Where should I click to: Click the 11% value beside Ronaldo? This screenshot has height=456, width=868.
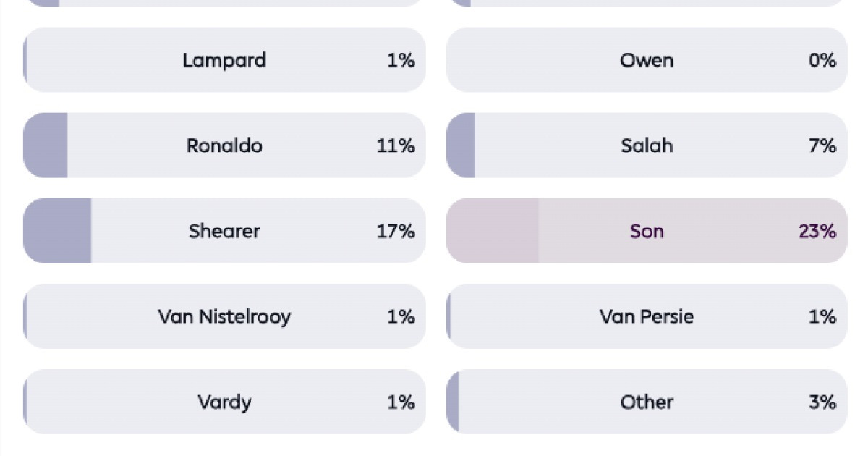(396, 145)
